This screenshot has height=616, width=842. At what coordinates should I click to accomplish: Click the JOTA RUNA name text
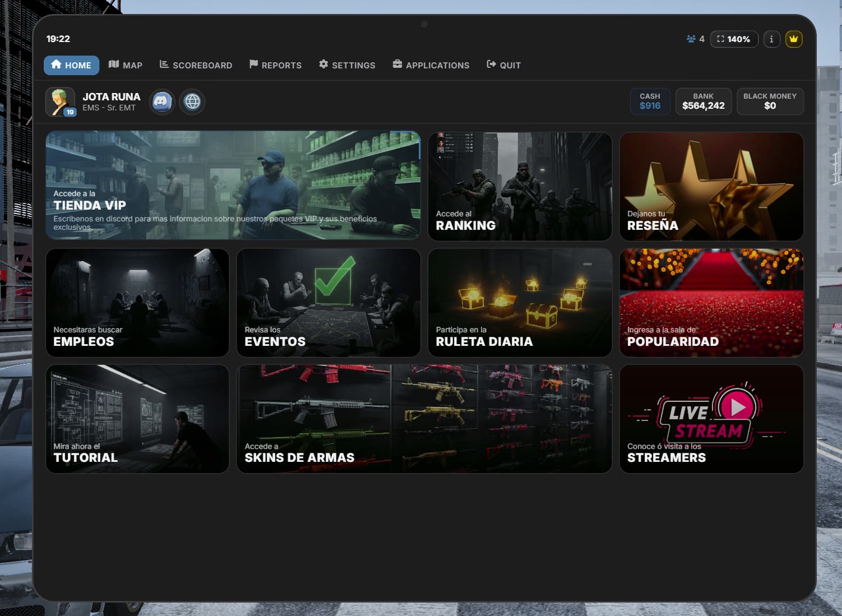click(112, 96)
